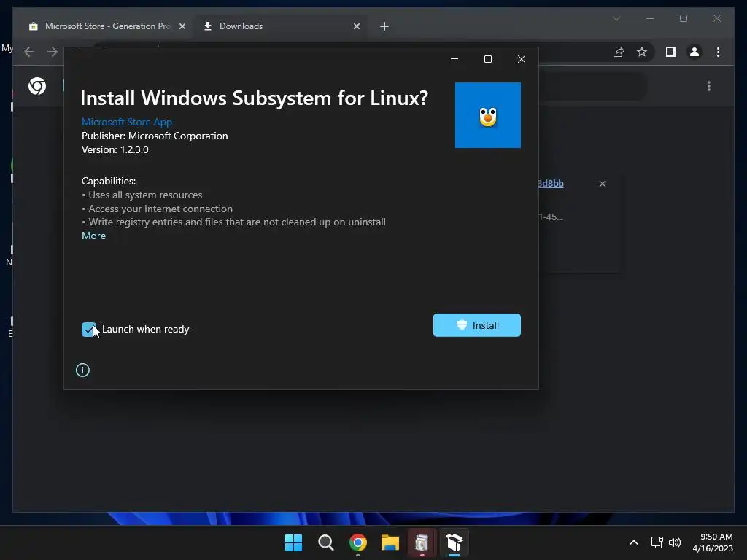Viewport: 747px width, 560px height.
Task: Open the Chrome tab search dropdown arrow
Action: pos(616,18)
